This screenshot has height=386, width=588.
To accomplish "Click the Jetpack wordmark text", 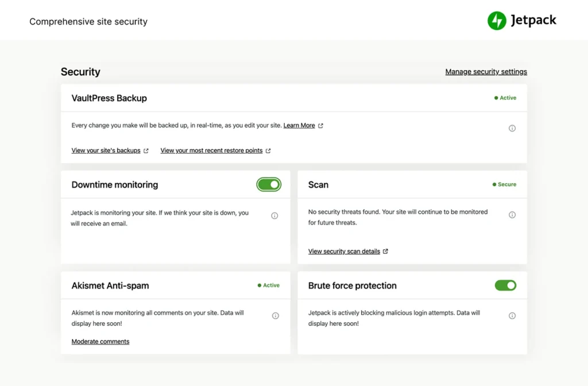I will click(533, 20).
